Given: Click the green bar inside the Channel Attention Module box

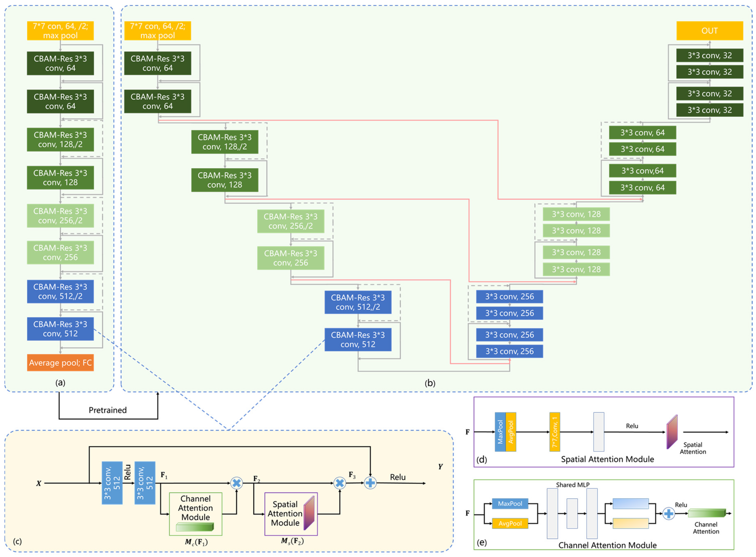Looking at the screenshot, I should tap(195, 527).
